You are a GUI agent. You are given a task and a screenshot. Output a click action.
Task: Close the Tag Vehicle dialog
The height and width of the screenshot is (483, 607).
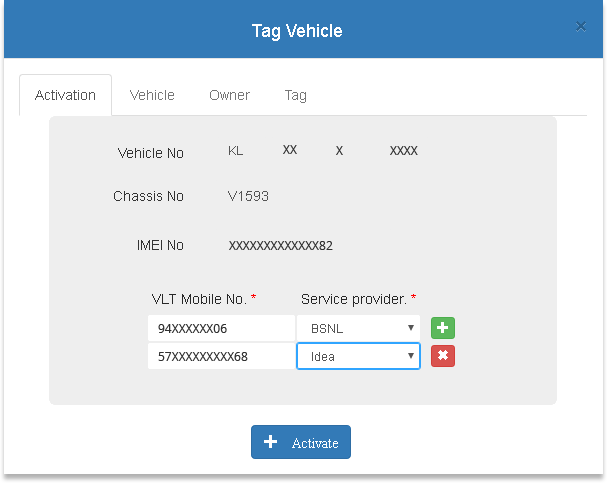(x=581, y=26)
